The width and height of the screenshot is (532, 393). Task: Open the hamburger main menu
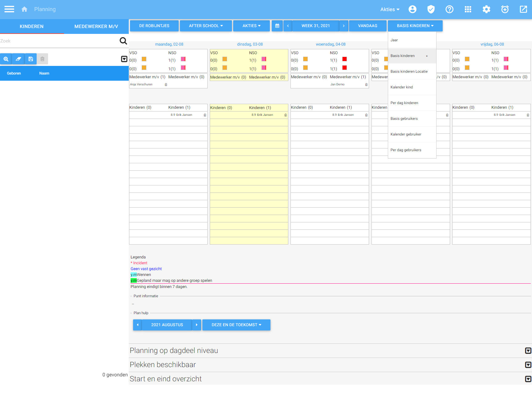[x=9, y=9]
